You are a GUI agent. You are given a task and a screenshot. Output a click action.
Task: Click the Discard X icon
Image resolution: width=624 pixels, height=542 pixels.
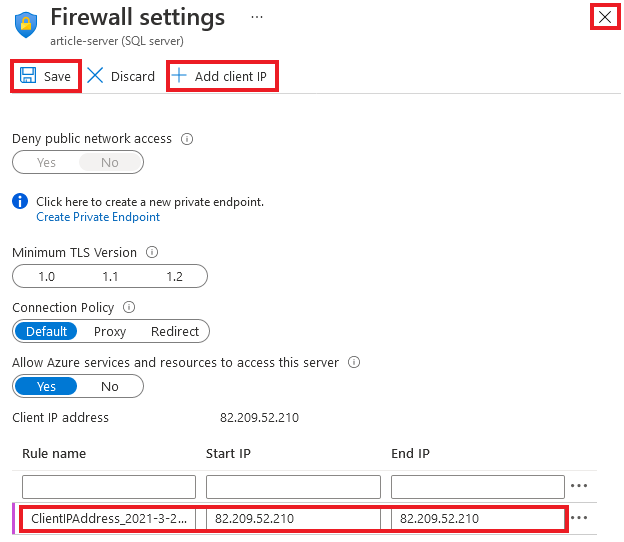[96, 76]
